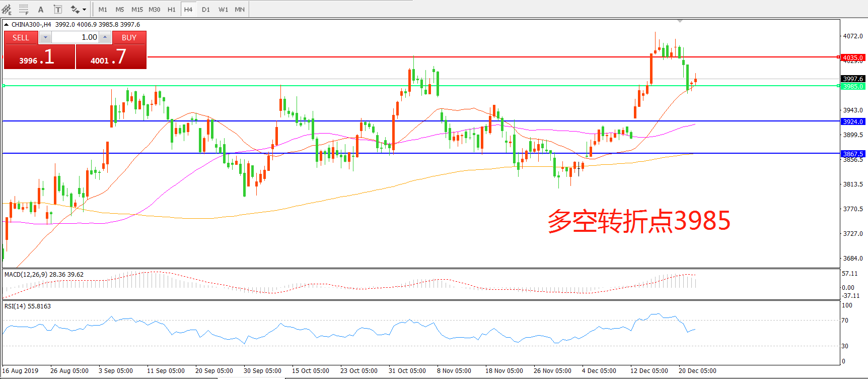Switch chart to M1 timeframe
Viewport: 868px width, 379px height.
pos(103,9)
